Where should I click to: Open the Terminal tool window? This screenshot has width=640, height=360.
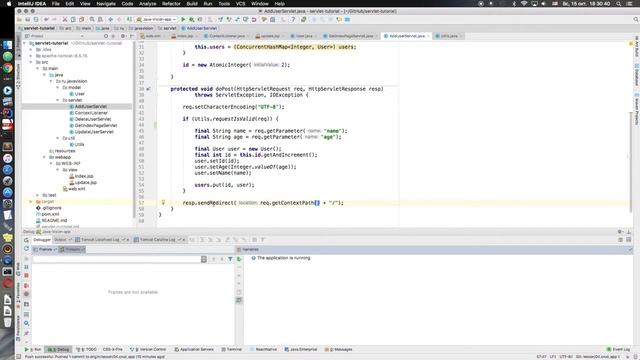231,349
